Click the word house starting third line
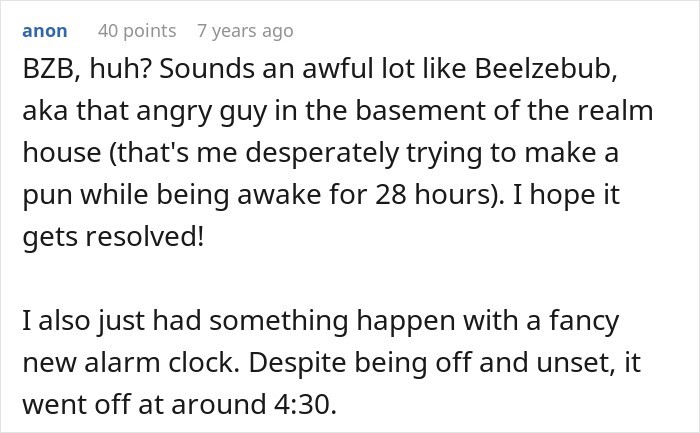Image resolution: width=700 pixels, height=433 pixels. [62, 153]
